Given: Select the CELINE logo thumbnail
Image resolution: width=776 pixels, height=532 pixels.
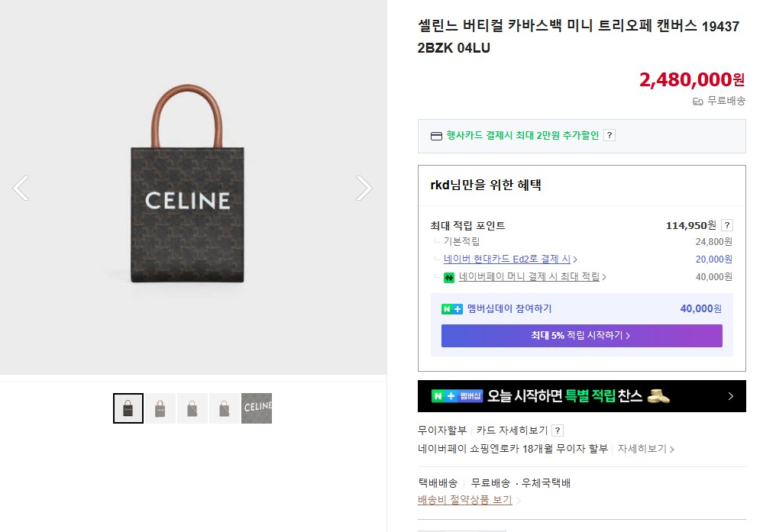Looking at the screenshot, I should [256, 408].
